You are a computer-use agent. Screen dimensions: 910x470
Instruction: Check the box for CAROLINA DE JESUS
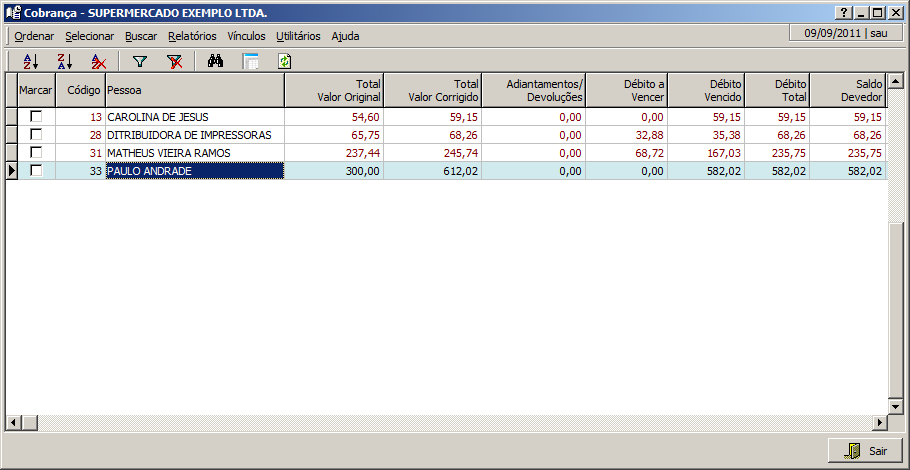(36, 117)
